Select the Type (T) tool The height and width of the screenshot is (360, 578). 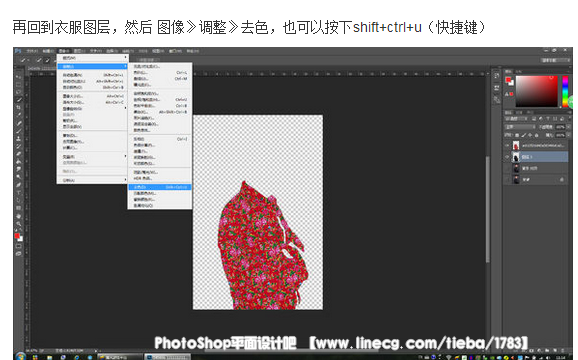tap(18, 192)
